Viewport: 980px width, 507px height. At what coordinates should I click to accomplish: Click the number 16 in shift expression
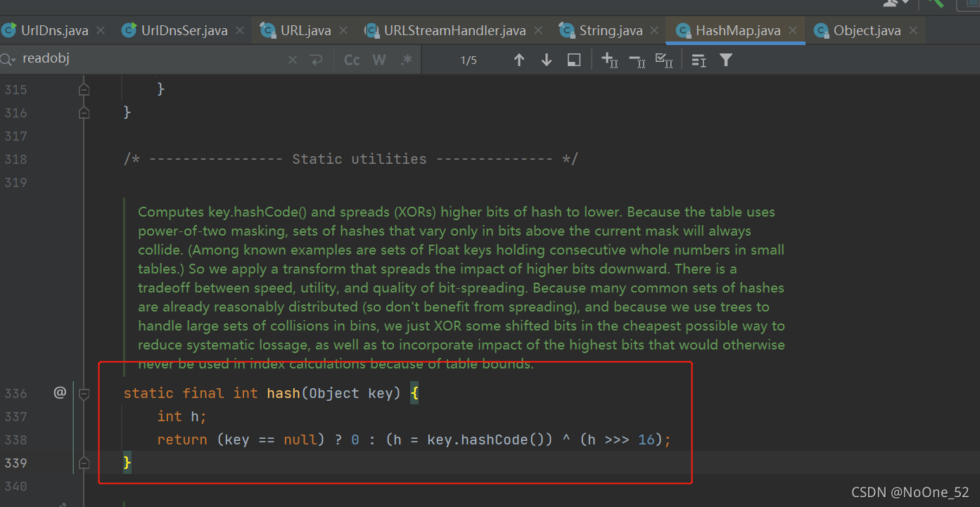[647, 439]
